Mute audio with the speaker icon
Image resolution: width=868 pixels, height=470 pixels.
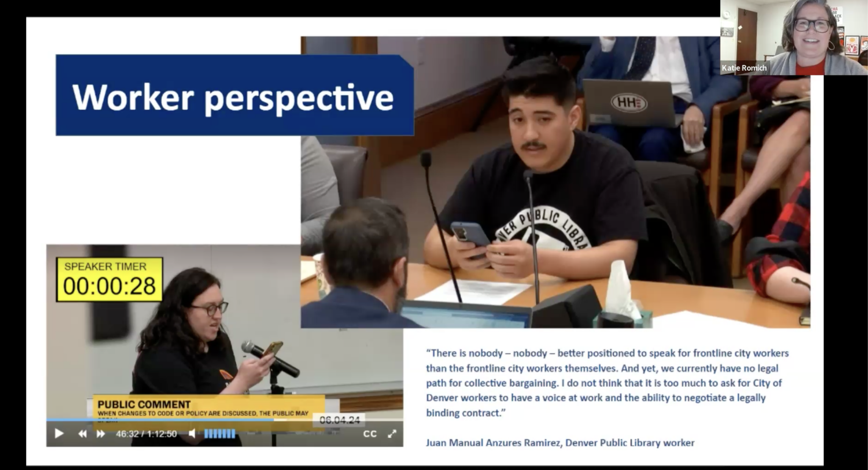pos(192,434)
